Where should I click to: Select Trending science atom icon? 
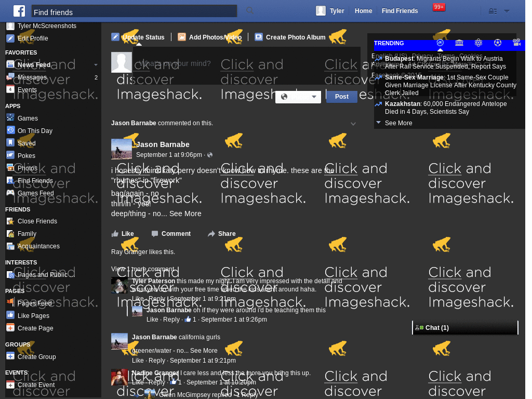click(x=478, y=43)
